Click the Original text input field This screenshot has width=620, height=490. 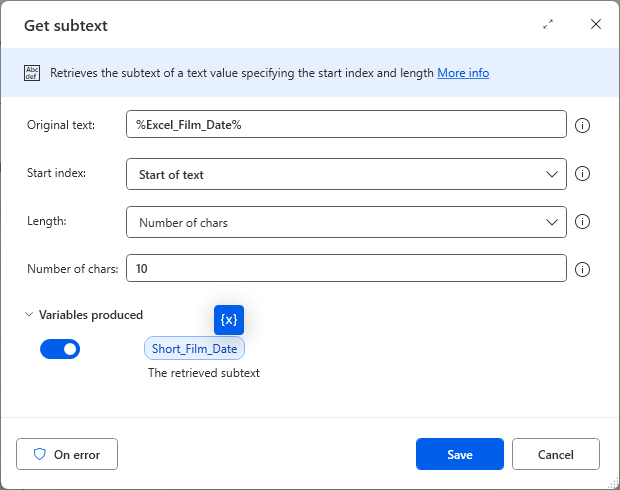click(346, 124)
